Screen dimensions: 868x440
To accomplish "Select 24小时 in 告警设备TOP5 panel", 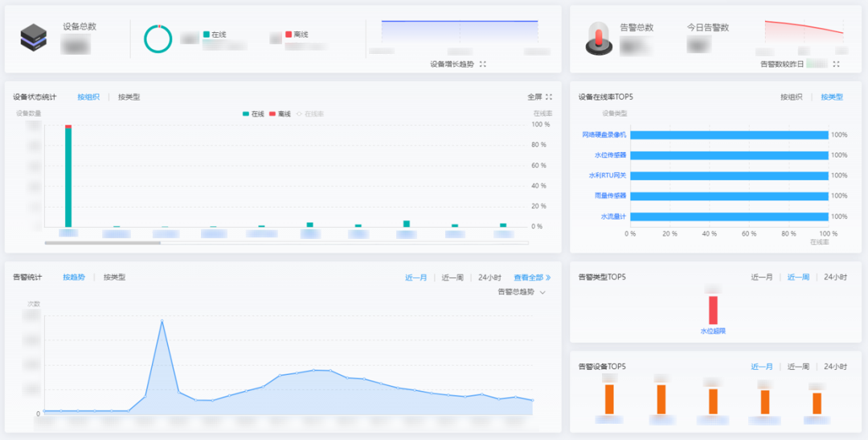I will tap(835, 367).
